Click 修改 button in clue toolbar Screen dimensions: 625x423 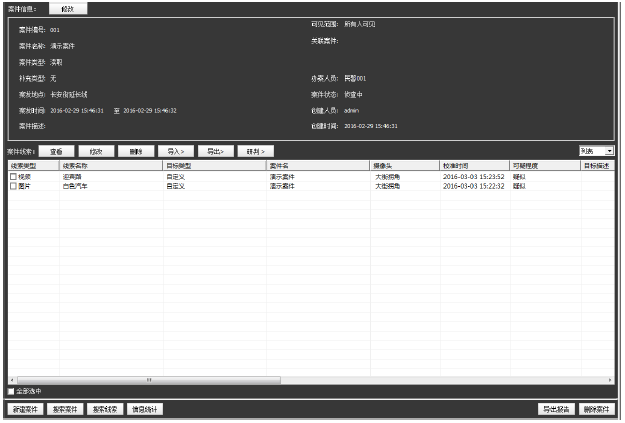click(x=96, y=150)
